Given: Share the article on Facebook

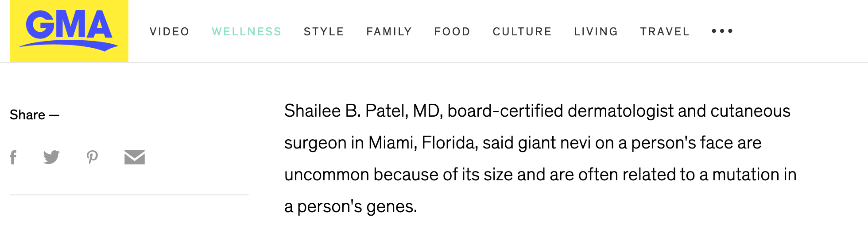Looking at the screenshot, I should (13, 157).
